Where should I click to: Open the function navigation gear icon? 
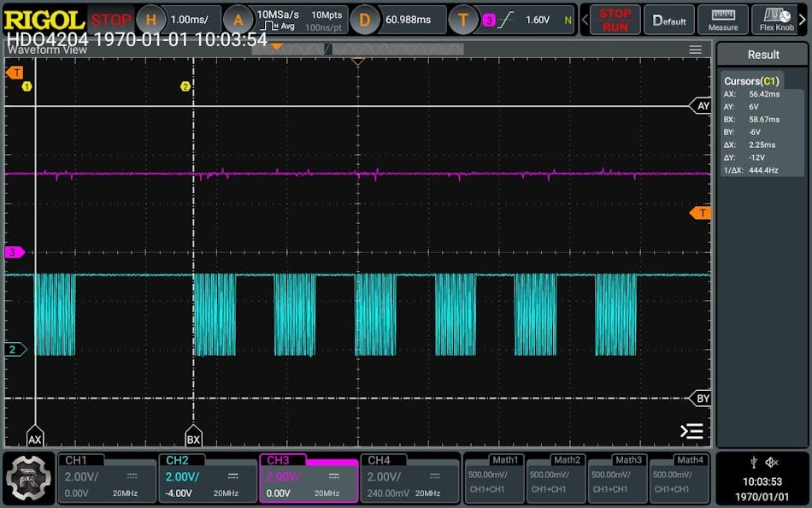click(28, 479)
